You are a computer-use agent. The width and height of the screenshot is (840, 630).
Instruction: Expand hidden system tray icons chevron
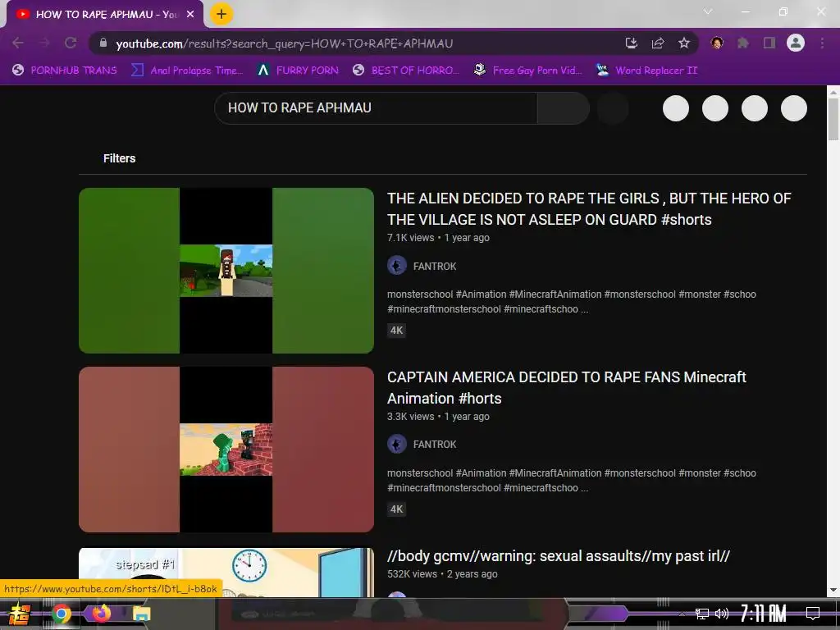[x=682, y=614]
